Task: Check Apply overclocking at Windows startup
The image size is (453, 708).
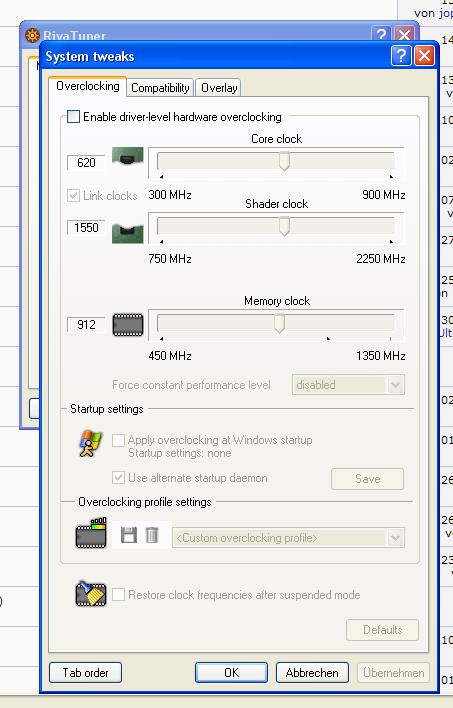Action: point(118,440)
